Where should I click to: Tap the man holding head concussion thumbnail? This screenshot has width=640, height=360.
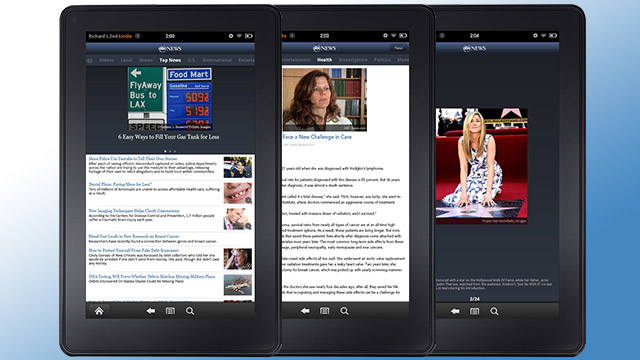238,219
